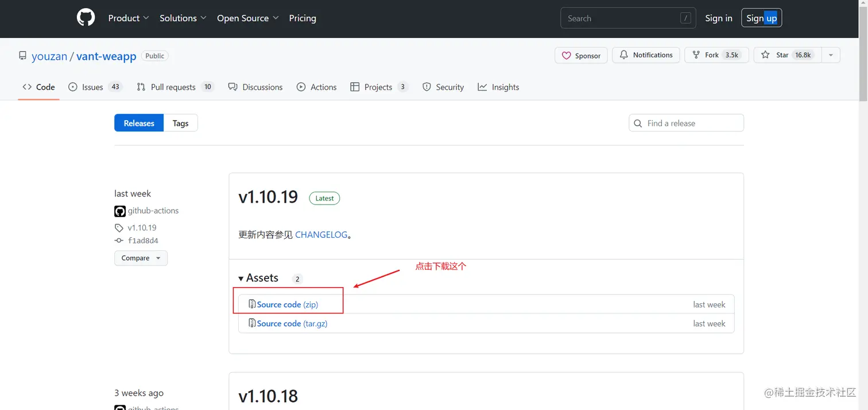Click the Sign in link

click(719, 18)
